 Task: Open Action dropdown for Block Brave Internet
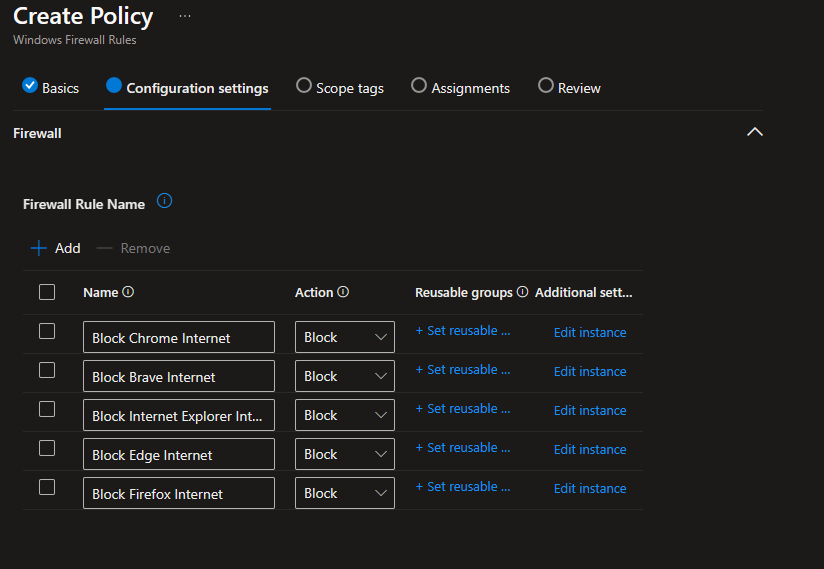tap(345, 376)
